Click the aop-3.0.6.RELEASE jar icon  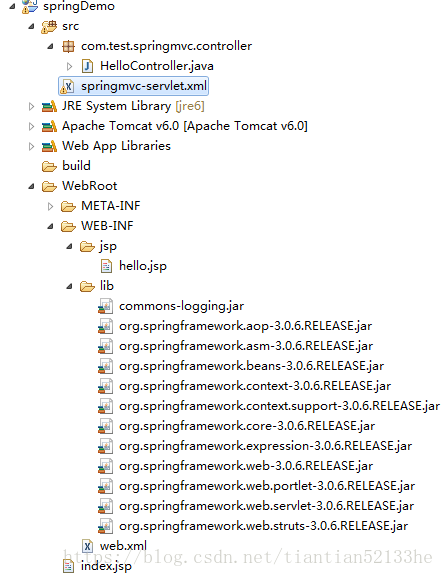(x=106, y=326)
